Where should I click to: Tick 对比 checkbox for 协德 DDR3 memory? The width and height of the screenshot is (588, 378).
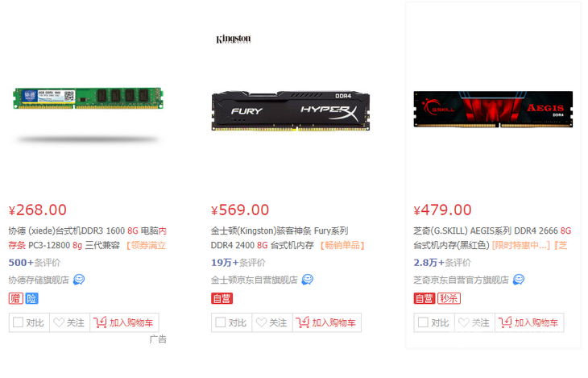pos(18,322)
